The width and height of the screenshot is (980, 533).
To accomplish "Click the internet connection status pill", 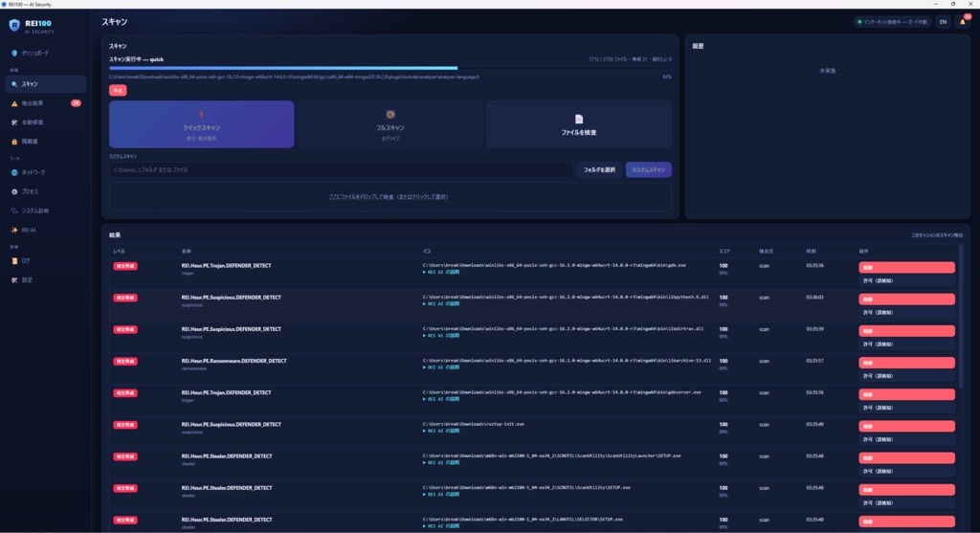I will (893, 22).
